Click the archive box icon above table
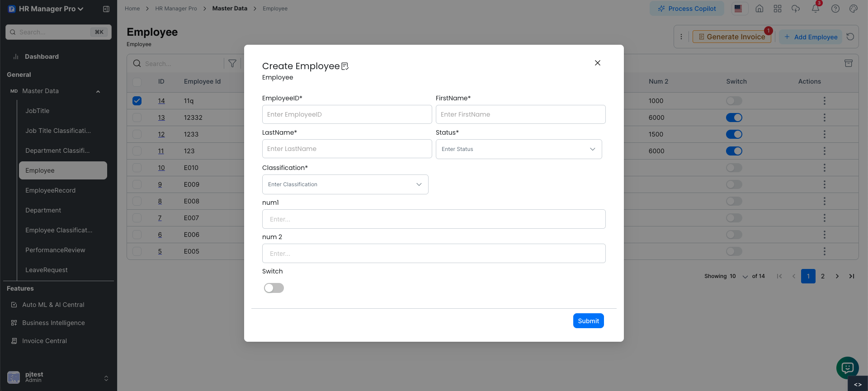868x391 pixels. tap(849, 63)
